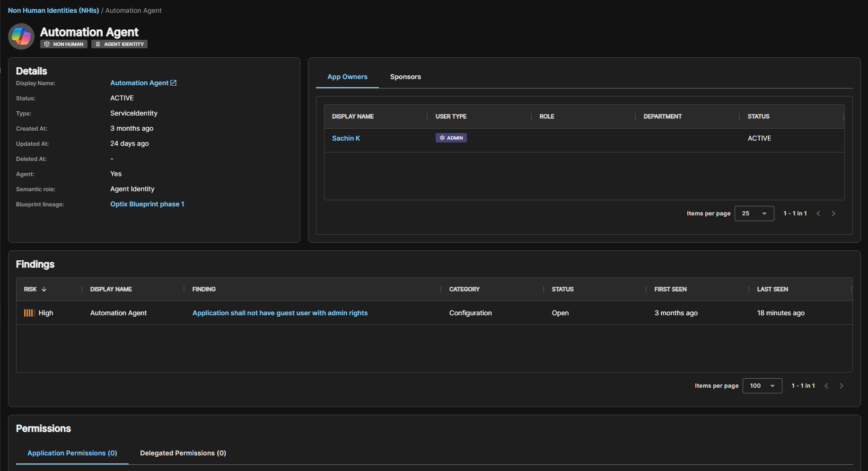Sort App Owners by DISPLAY NAME column
The image size is (868, 471).
pos(353,116)
